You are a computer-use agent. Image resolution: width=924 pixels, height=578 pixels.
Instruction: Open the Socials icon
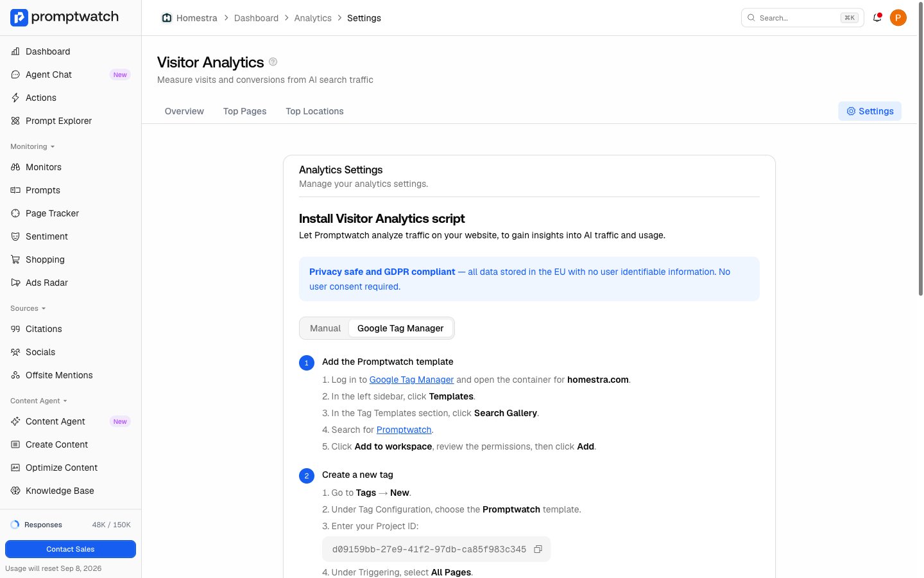pos(15,352)
